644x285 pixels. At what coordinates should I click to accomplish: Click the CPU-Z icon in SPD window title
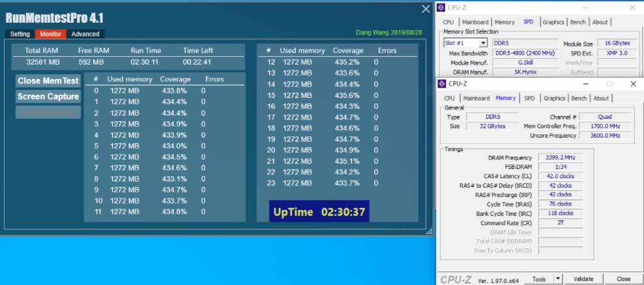tap(441, 7)
